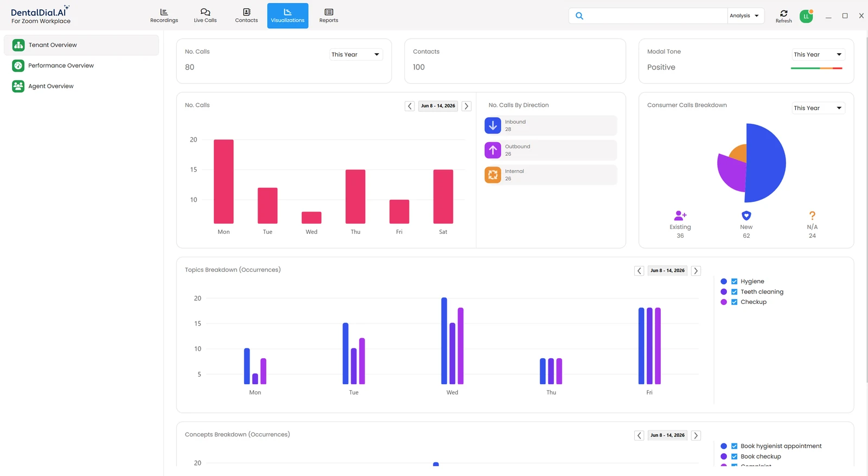Click the Outbound up-arrow icon

[493, 150]
